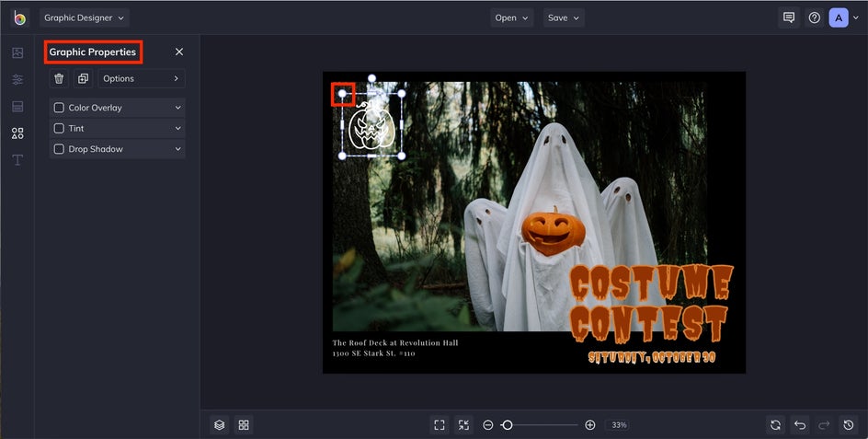Image resolution: width=868 pixels, height=439 pixels.
Task: Expand the account menu arrow
Action: click(x=856, y=18)
